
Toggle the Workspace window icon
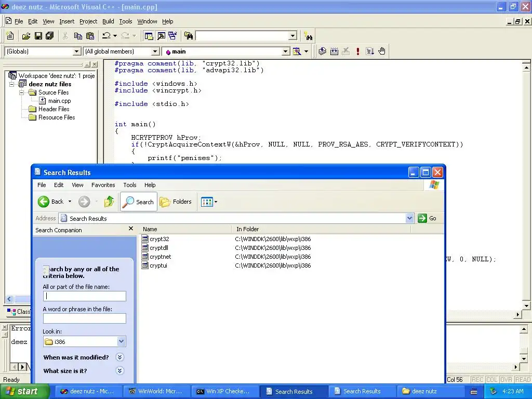tap(149, 36)
